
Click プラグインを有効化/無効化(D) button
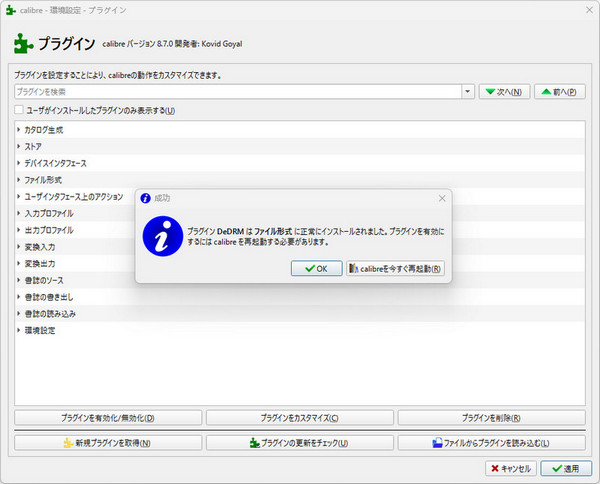tap(108, 418)
